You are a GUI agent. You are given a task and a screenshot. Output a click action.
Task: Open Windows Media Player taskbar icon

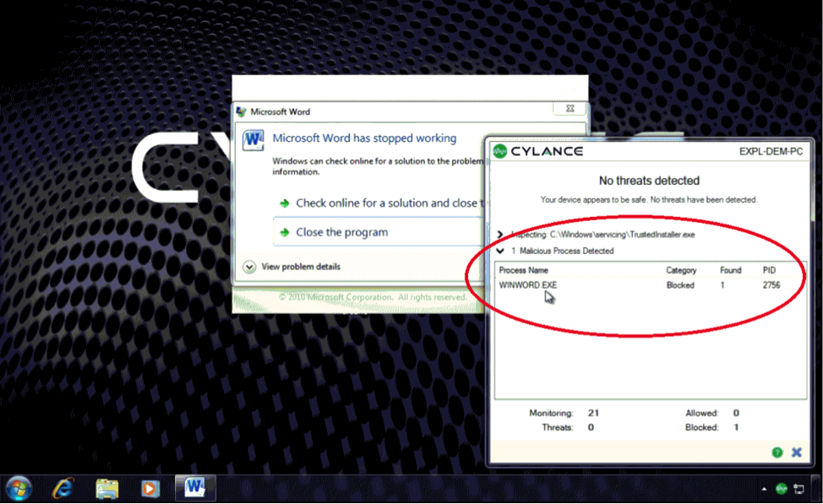(150, 489)
